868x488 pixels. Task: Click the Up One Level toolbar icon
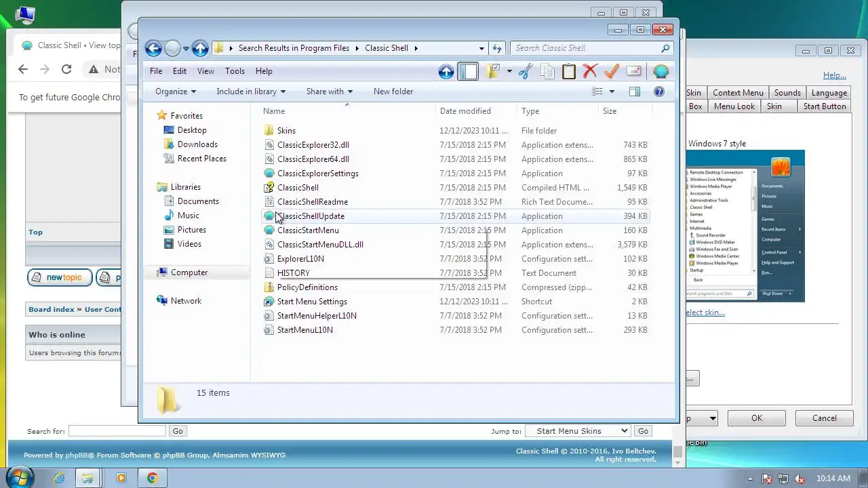point(446,71)
